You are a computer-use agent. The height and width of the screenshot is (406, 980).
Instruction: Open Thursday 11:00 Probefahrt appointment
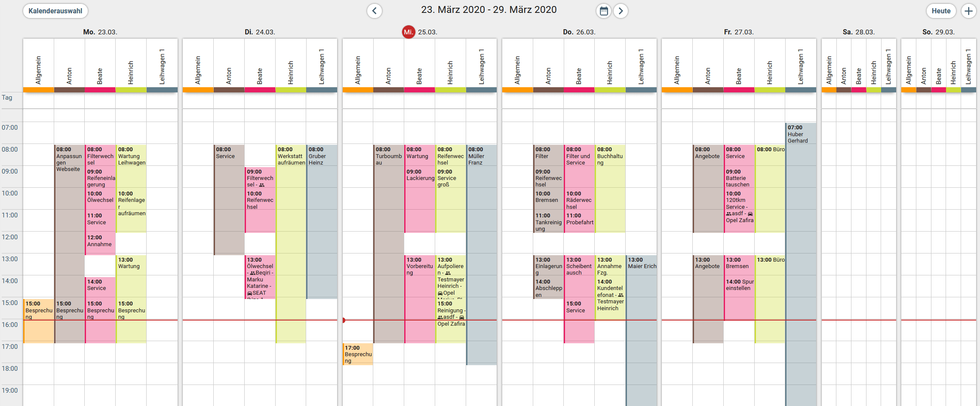tap(579, 222)
